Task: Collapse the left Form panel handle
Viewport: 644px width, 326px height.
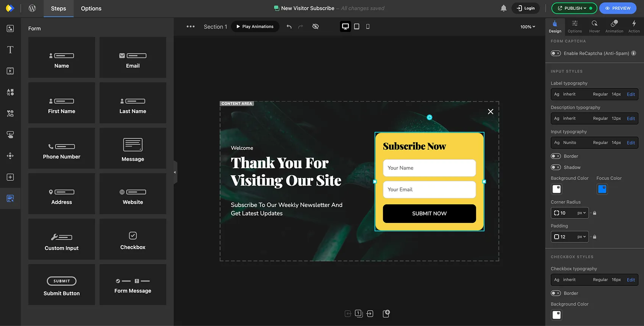Action: pos(175,172)
